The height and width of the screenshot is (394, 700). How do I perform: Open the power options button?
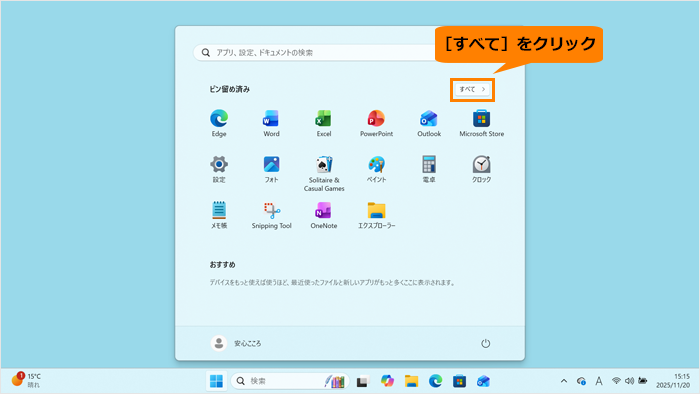pos(485,343)
